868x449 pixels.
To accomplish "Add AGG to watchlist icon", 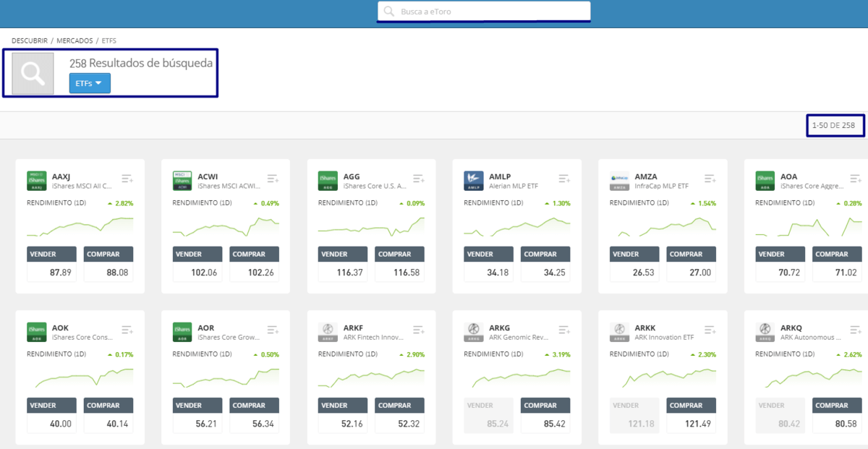I will (x=419, y=179).
